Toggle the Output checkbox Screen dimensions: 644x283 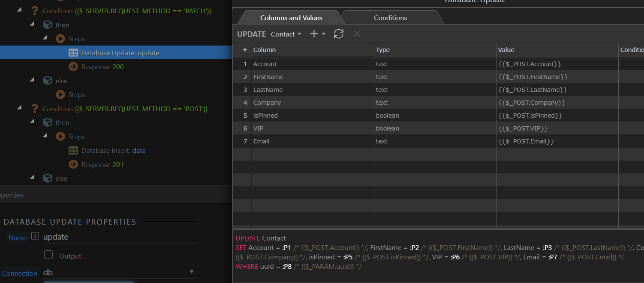point(48,256)
